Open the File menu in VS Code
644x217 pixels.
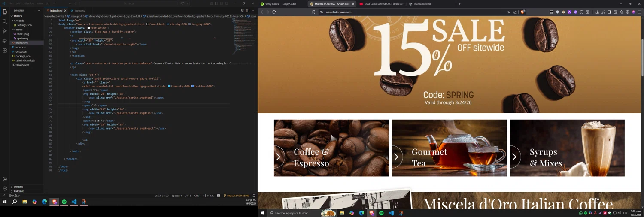tap(10, 3)
